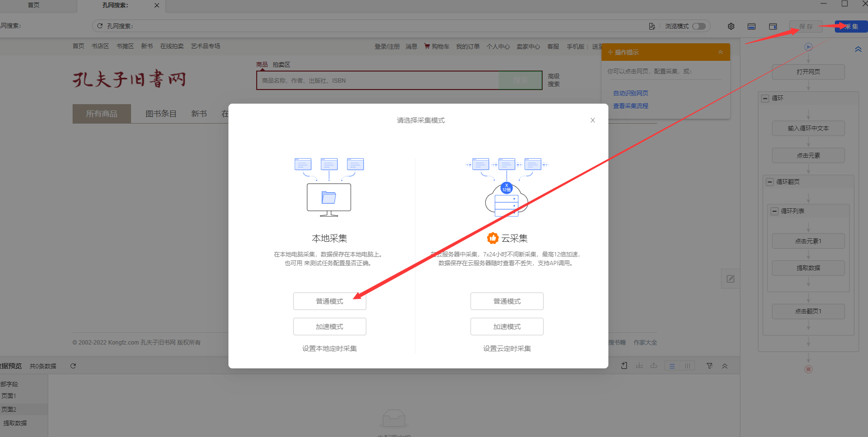
Task: Choose 加速模式 under 云采集
Action: click(507, 327)
